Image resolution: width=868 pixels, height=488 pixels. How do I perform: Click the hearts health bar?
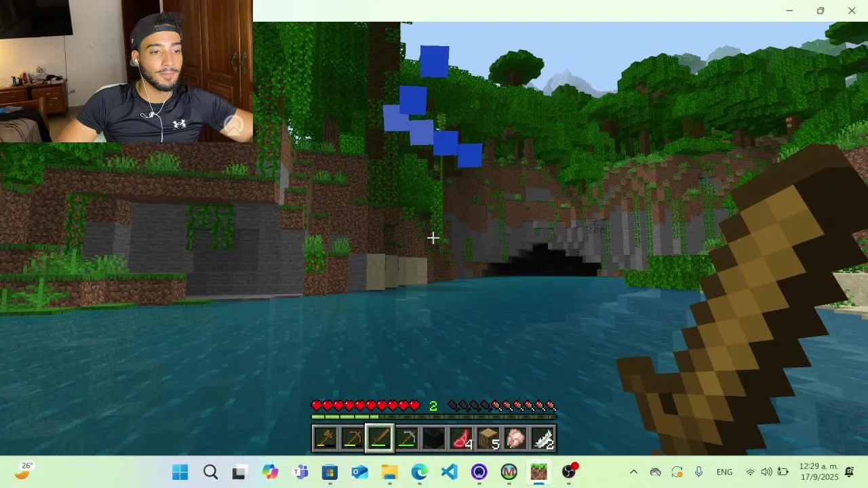pyautogui.click(x=366, y=406)
